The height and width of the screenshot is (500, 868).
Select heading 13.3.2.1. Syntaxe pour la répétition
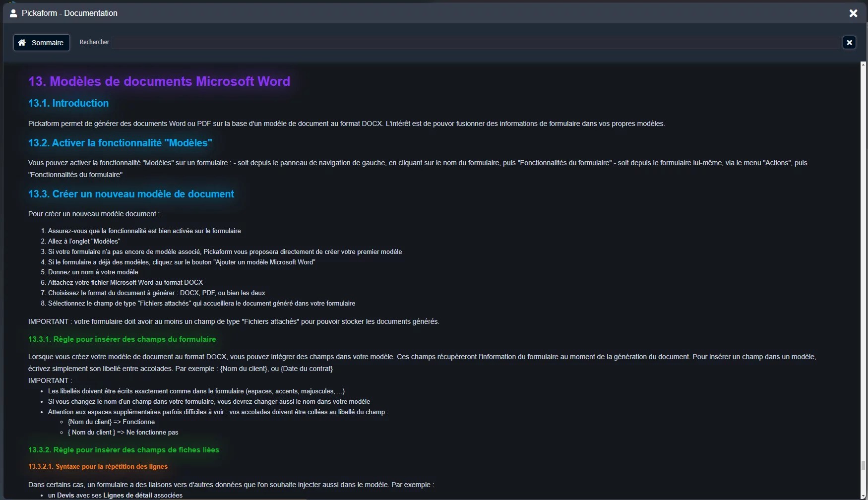pos(98,466)
